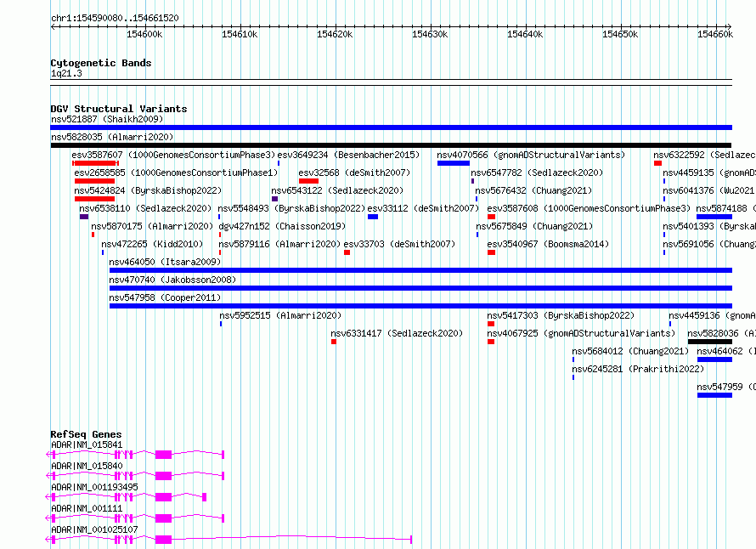Click the large exon of ADAR|NM_001025107
This screenshot has width=756, height=549.
click(163, 540)
